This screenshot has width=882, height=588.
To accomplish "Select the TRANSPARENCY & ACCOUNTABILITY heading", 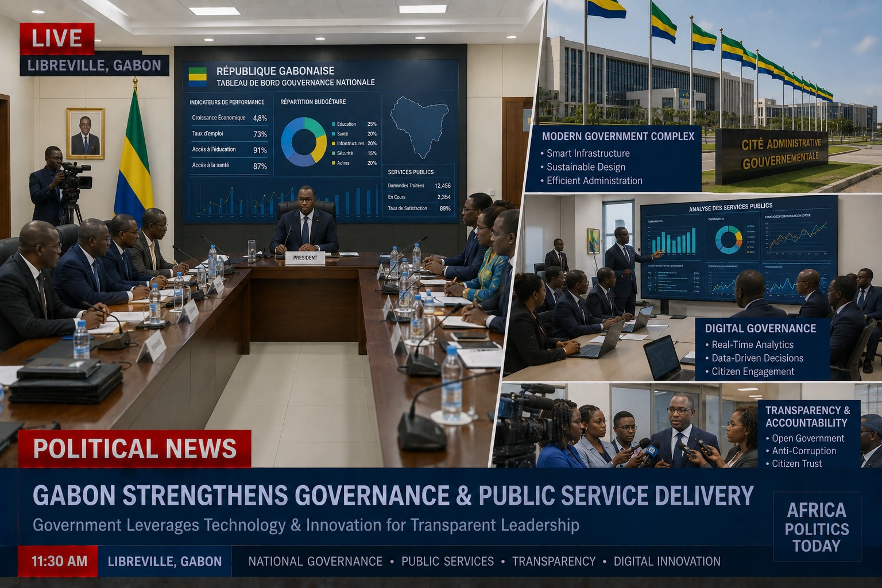I will click(807, 416).
